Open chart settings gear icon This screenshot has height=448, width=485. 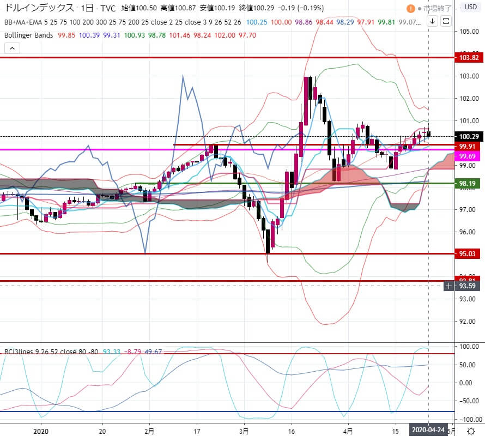coord(471,431)
